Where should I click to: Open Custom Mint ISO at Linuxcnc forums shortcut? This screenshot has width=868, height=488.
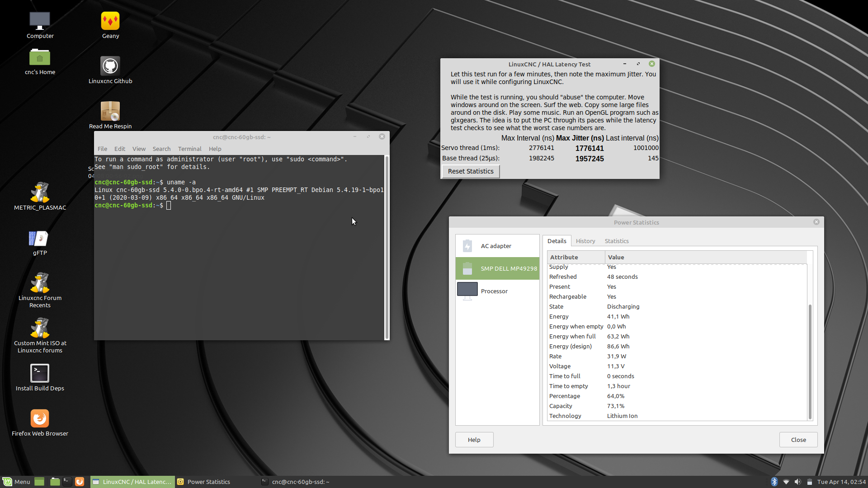click(x=40, y=335)
